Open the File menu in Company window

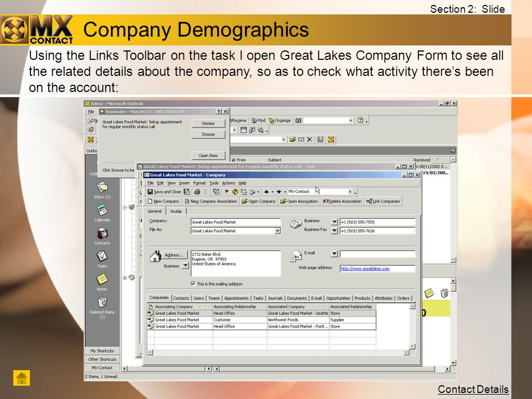tap(151, 183)
